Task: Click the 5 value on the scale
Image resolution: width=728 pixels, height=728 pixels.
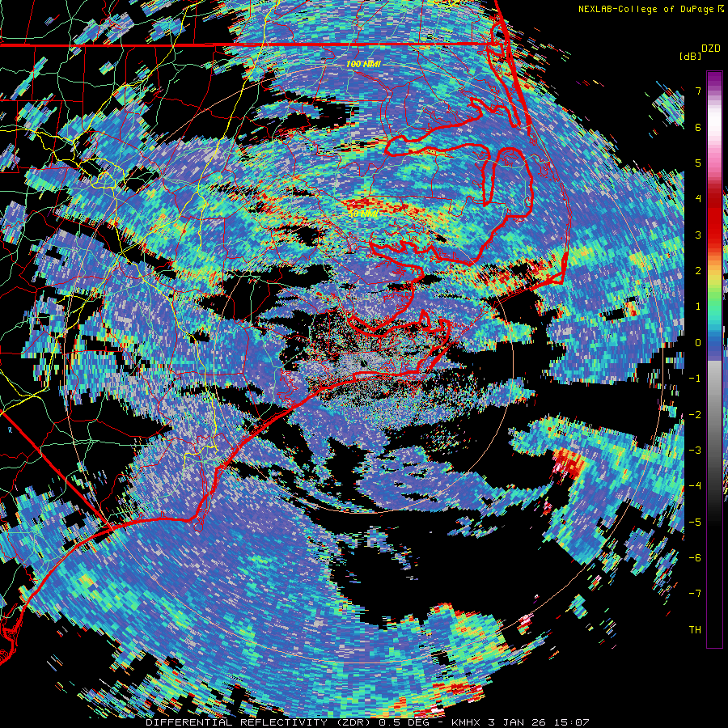Action: tap(698, 163)
